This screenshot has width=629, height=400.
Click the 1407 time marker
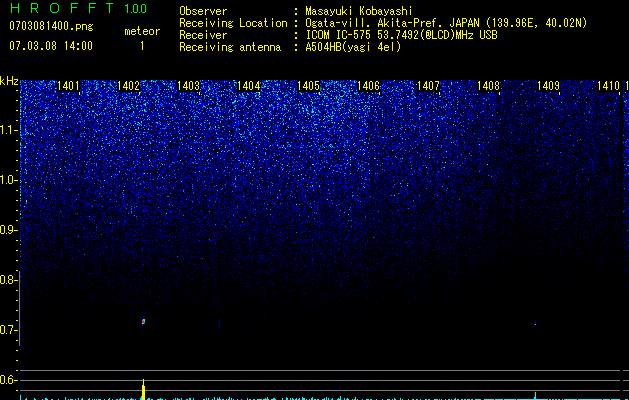pos(428,86)
